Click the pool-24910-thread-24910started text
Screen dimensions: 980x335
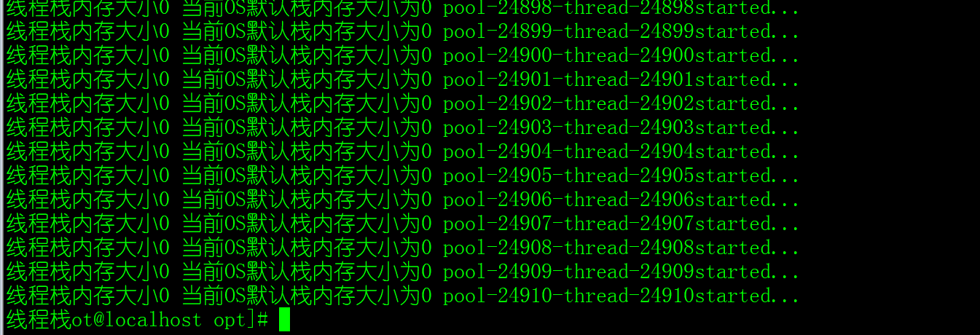(621, 296)
